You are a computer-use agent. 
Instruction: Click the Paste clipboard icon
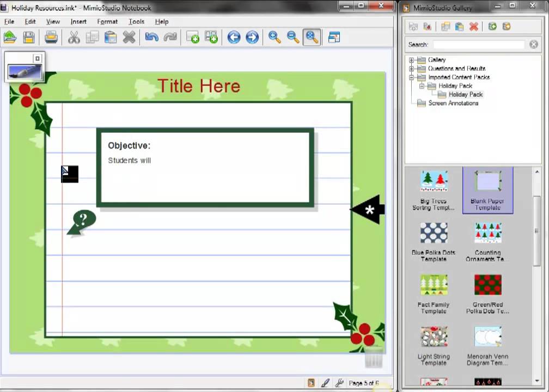(x=111, y=37)
